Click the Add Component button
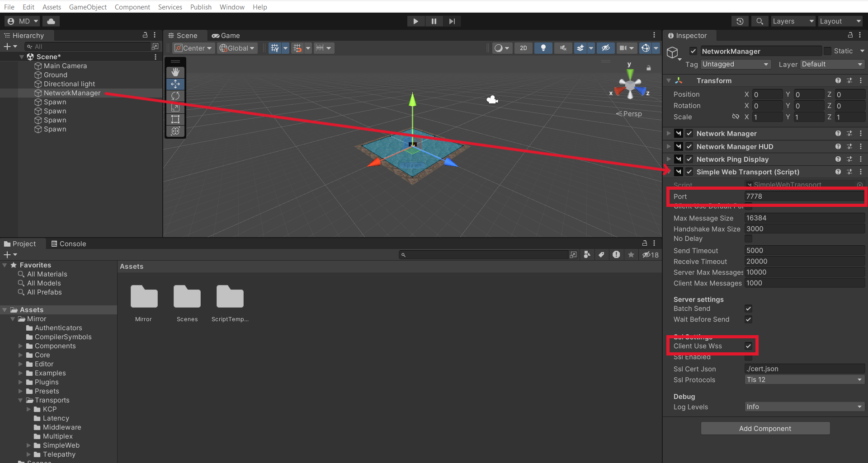The width and height of the screenshot is (868, 463). point(765,429)
